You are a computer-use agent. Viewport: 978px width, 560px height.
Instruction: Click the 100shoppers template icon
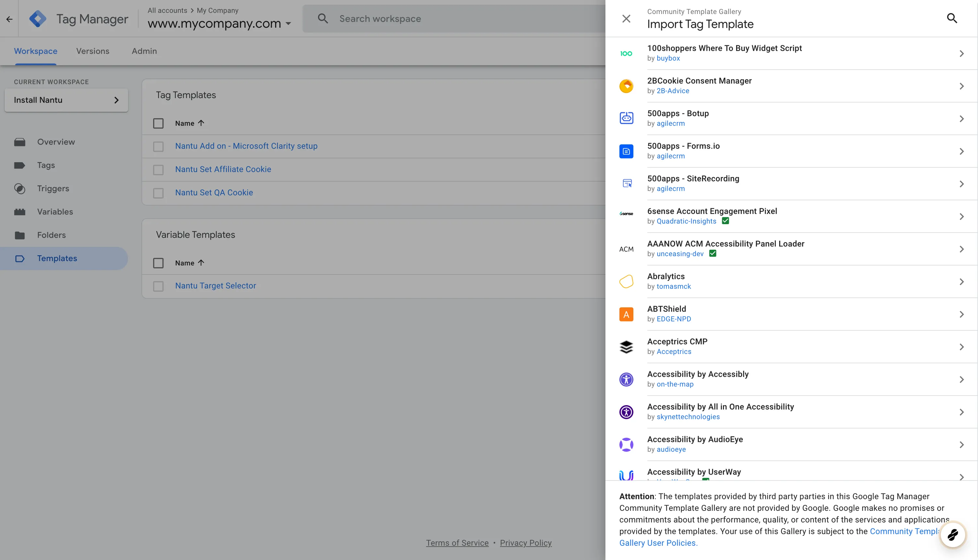pyautogui.click(x=626, y=53)
